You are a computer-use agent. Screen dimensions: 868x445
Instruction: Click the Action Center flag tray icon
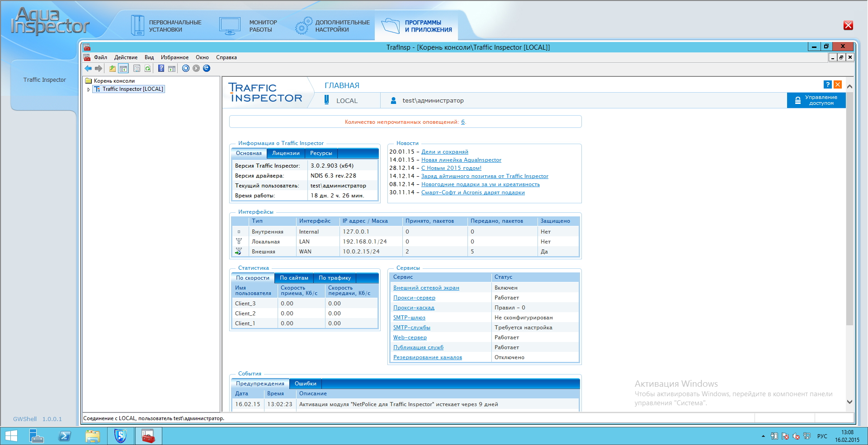(785, 436)
